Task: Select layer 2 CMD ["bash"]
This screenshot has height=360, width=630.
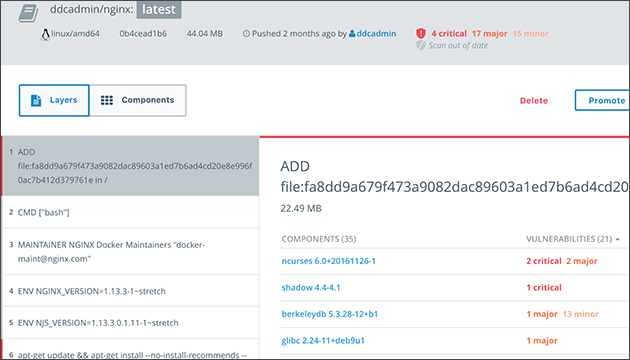Action: tap(131, 212)
